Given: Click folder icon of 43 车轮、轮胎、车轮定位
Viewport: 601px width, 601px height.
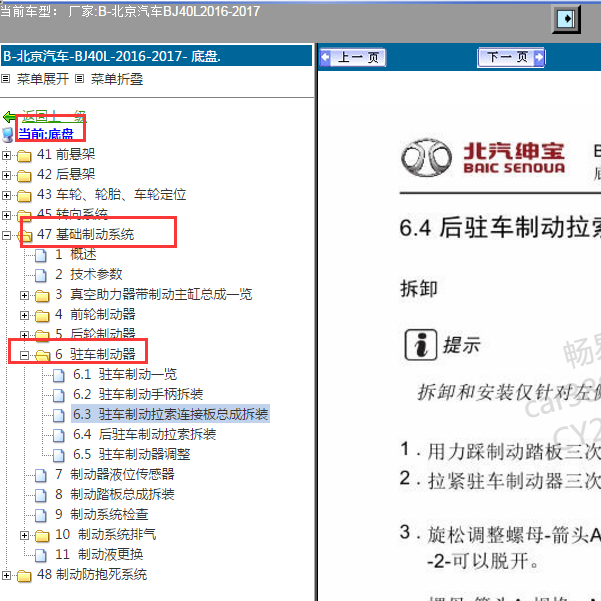Looking at the screenshot, I should tap(24, 195).
